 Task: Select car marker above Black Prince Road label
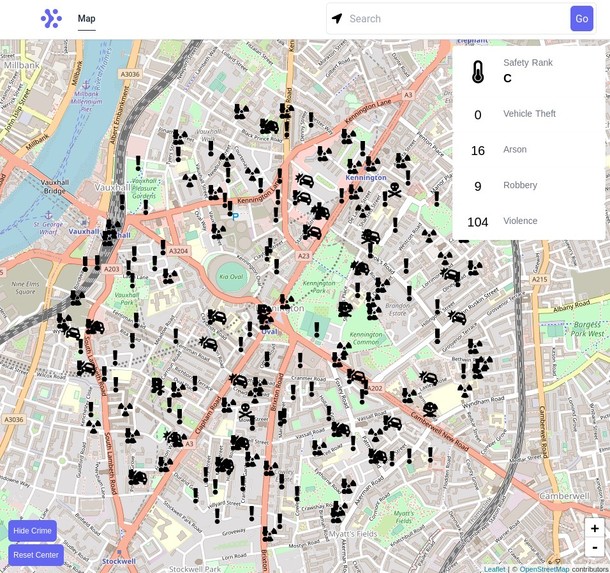tap(269, 126)
